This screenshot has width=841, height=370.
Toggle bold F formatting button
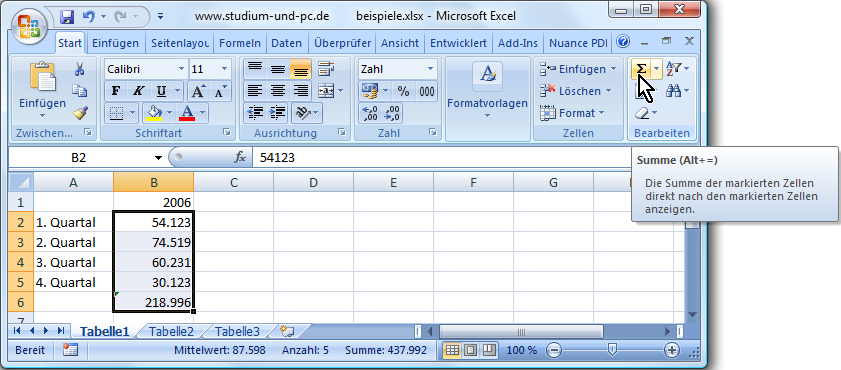tap(115, 92)
